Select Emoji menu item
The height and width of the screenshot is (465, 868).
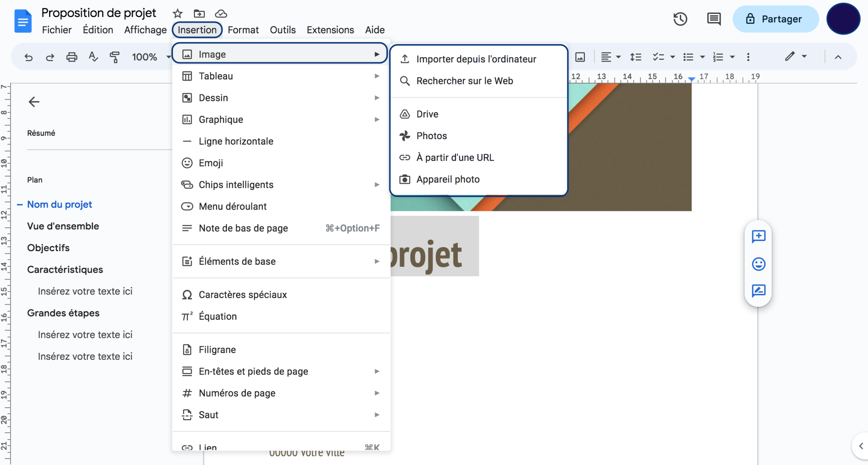click(281, 163)
